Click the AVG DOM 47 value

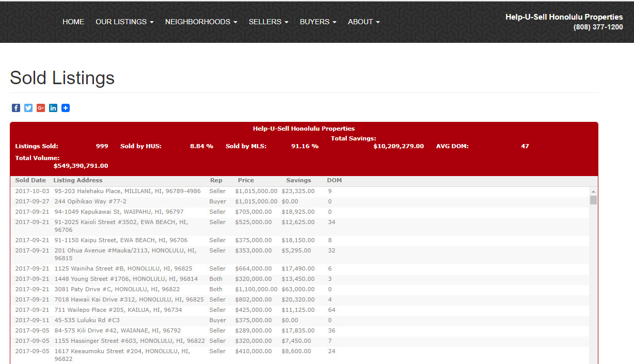525,146
